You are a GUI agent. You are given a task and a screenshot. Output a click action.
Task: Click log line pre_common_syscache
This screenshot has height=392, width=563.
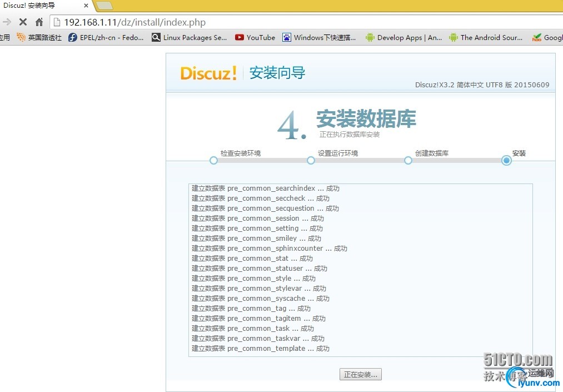(261, 299)
